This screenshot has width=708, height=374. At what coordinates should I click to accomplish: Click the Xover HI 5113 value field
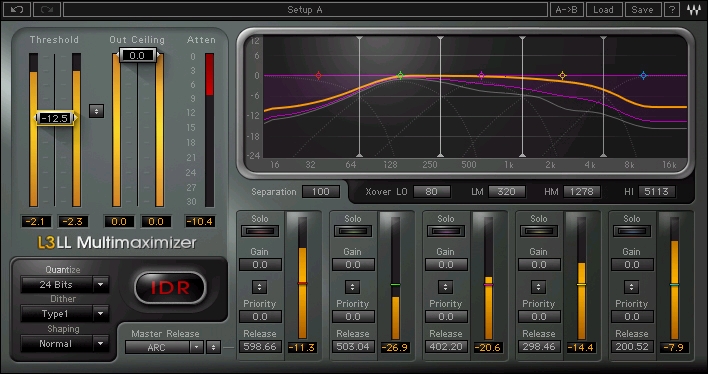coord(657,192)
